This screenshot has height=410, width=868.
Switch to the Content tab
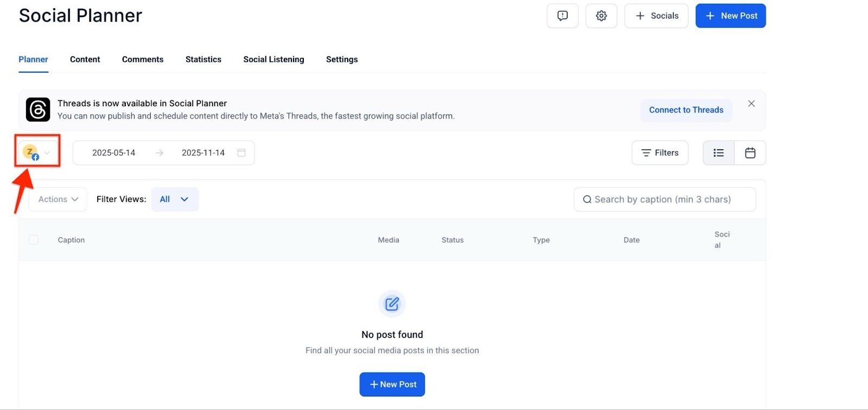85,60
